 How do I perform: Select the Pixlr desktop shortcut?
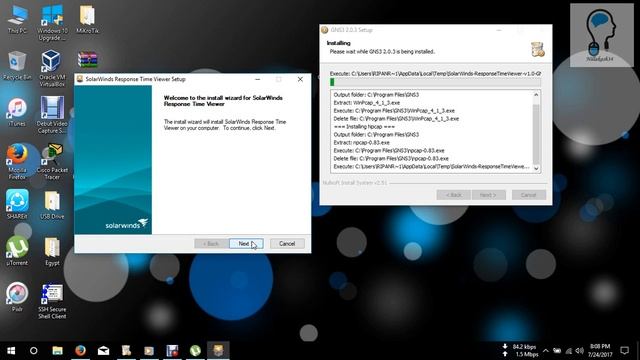click(17, 297)
